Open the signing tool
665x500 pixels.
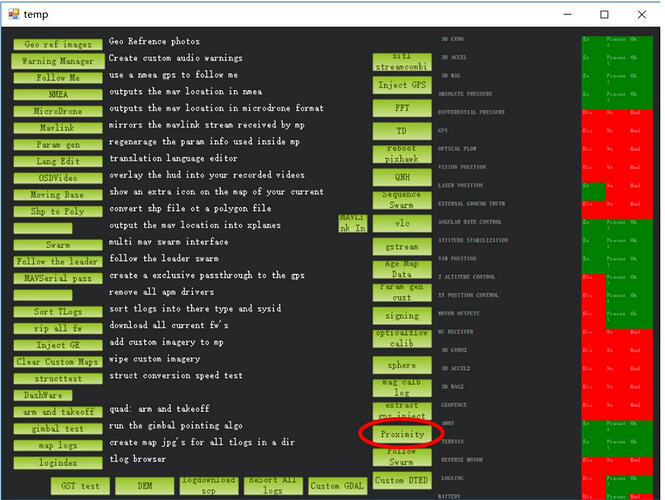[x=402, y=316]
